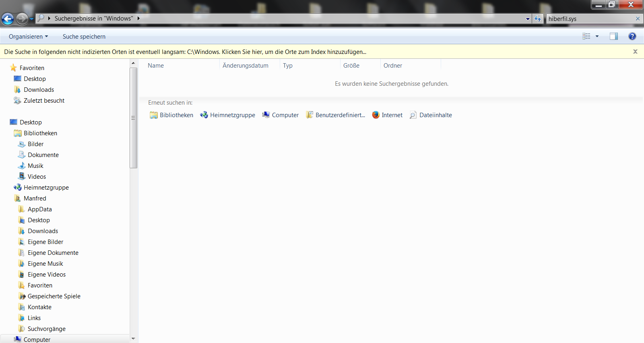Open Desktop under Favoriten
Image resolution: width=644 pixels, height=343 pixels.
click(30, 79)
